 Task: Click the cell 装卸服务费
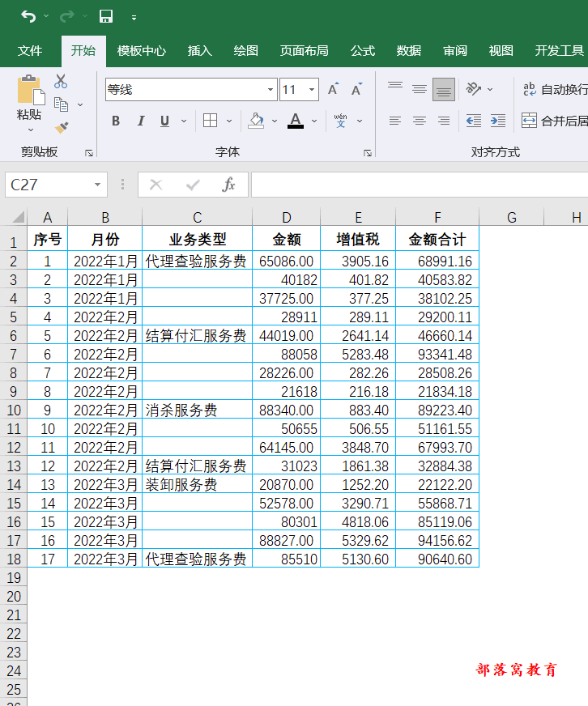(x=198, y=484)
